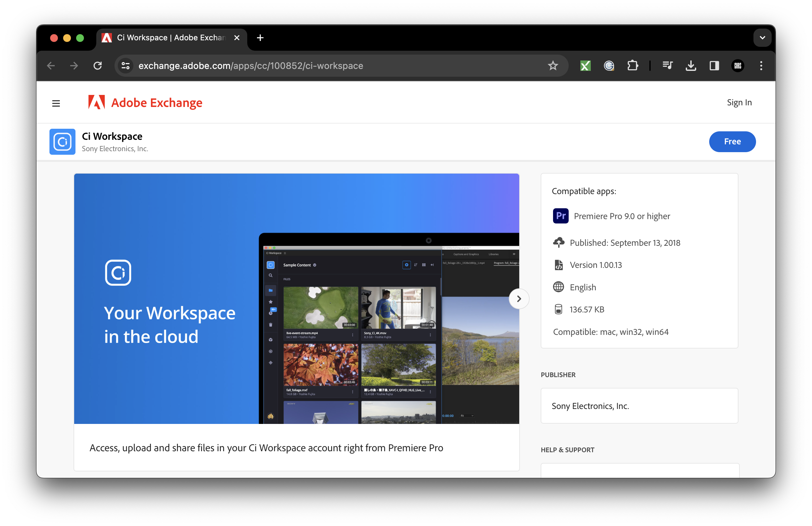This screenshot has width=812, height=526.
Task: Close the Ci Workspace tab
Action: (x=237, y=37)
